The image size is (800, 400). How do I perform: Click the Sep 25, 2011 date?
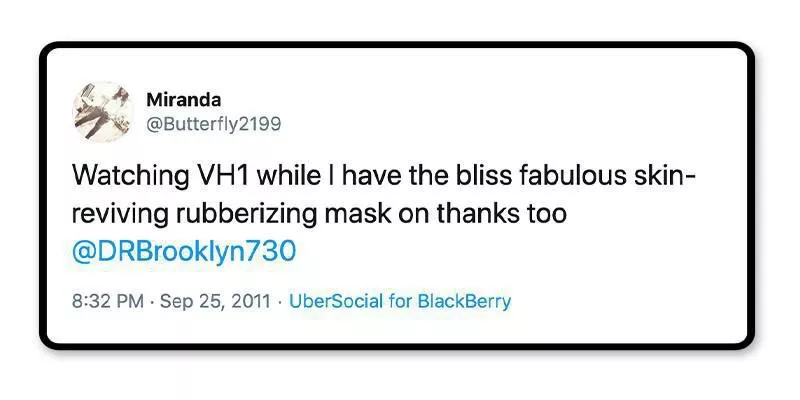coord(215,302)
